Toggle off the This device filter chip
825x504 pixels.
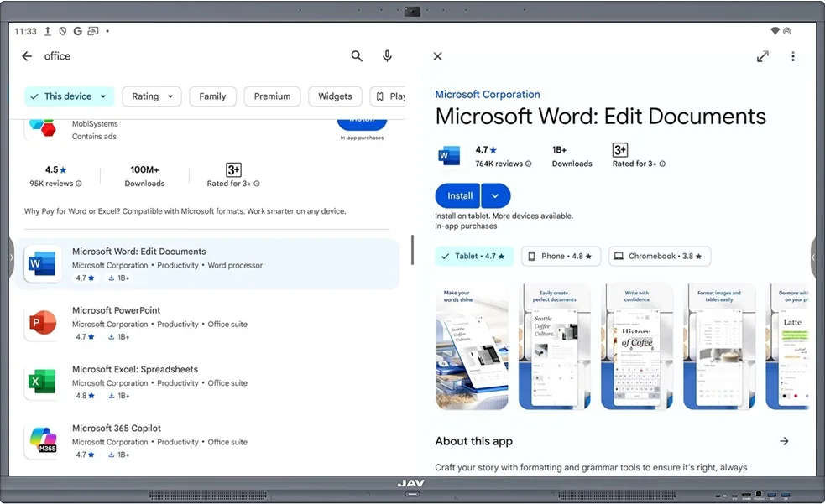pos(69,96)
